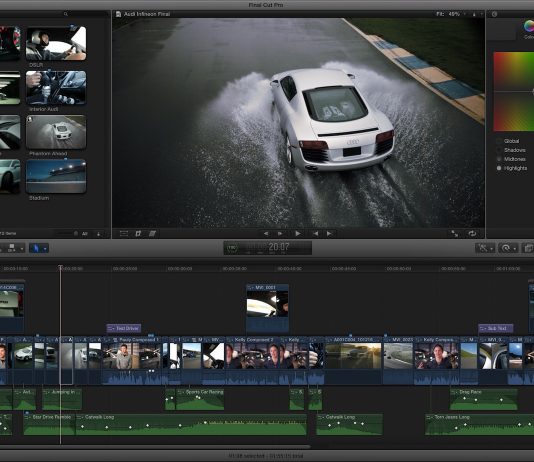Toggle full screen playback icon
Viewport: 534px width, 462px height.
455,234
